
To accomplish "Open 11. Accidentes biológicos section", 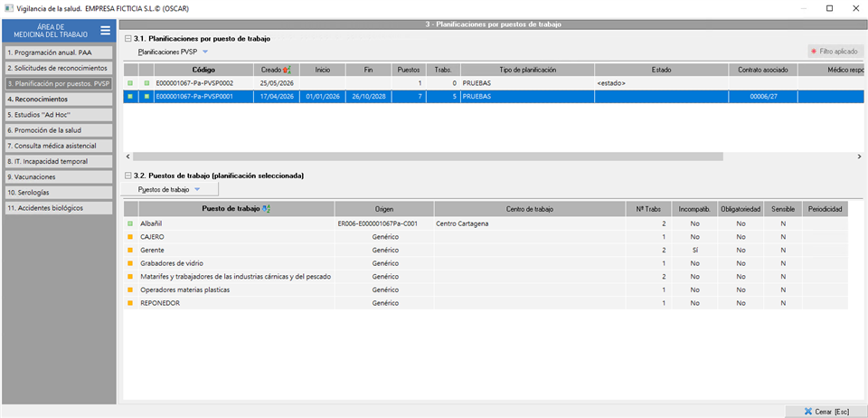I will [x=59, y=208].
